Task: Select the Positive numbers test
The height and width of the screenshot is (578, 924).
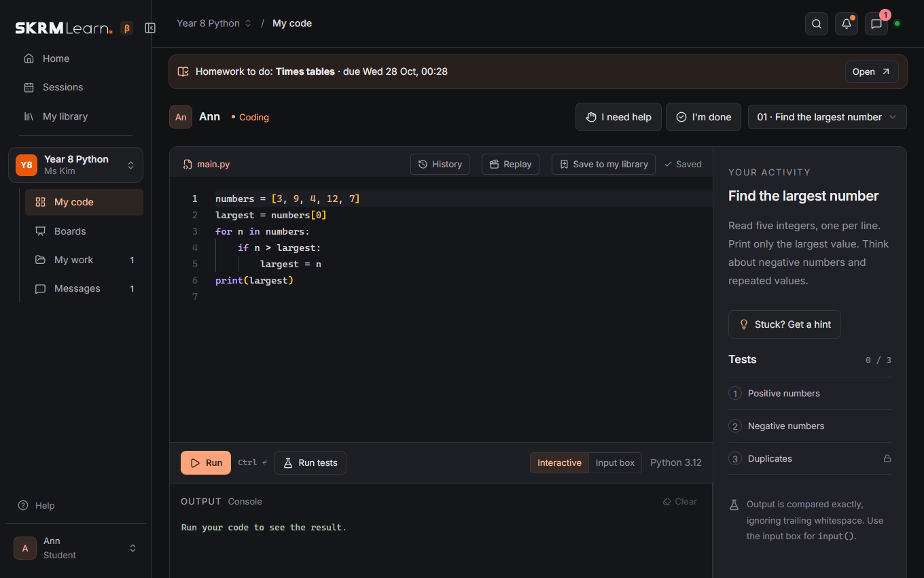Action: point(809,393)
